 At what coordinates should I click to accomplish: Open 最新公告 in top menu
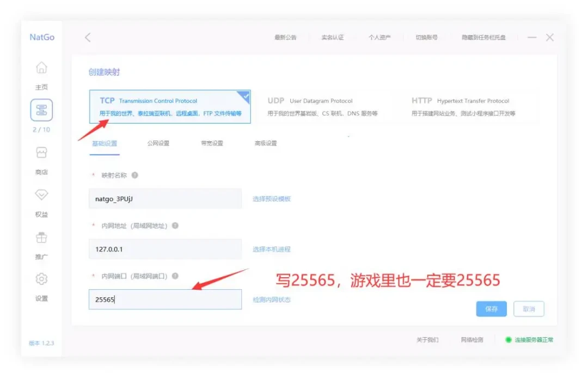pos(285,38)
